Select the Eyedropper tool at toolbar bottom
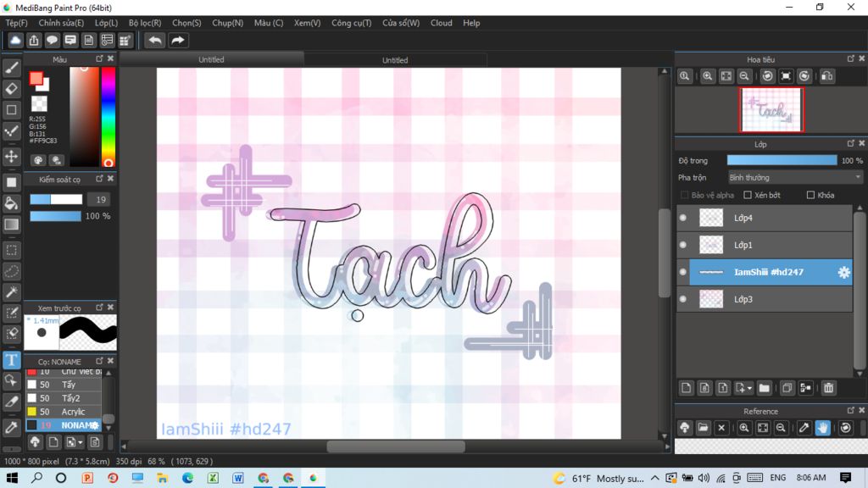Screen dimensions: 868x488 11,427
